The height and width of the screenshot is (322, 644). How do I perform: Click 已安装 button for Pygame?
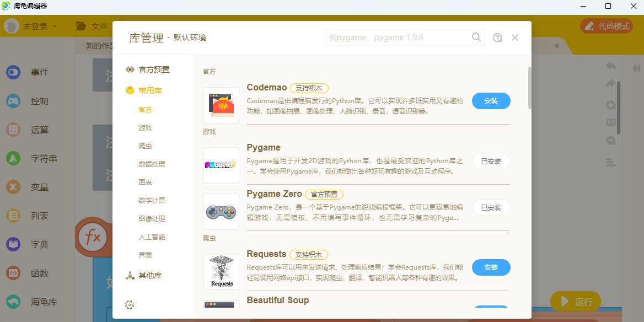[491, 161]
